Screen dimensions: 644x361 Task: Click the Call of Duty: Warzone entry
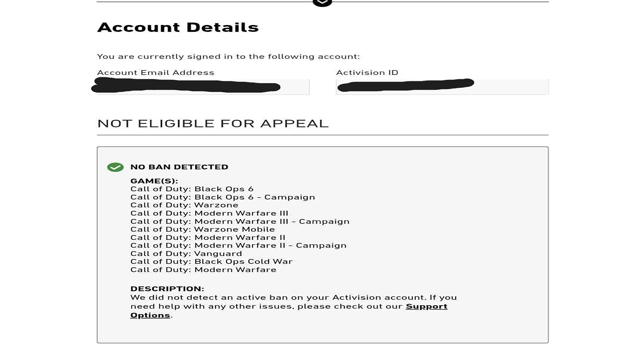184,205
